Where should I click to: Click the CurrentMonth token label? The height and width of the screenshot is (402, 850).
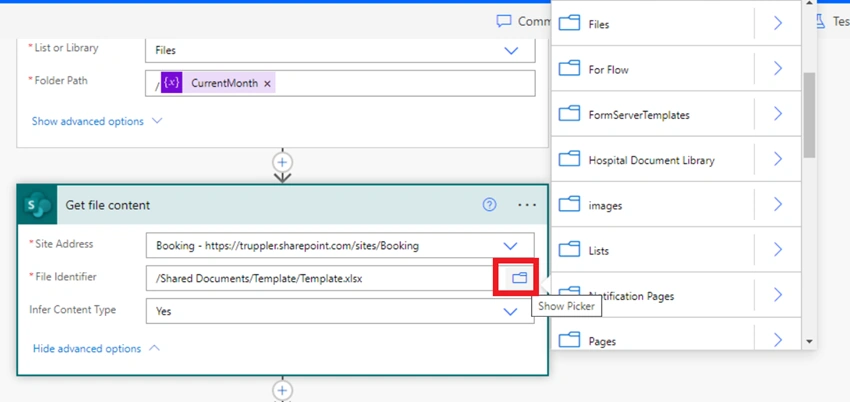(x=224, y=83)
